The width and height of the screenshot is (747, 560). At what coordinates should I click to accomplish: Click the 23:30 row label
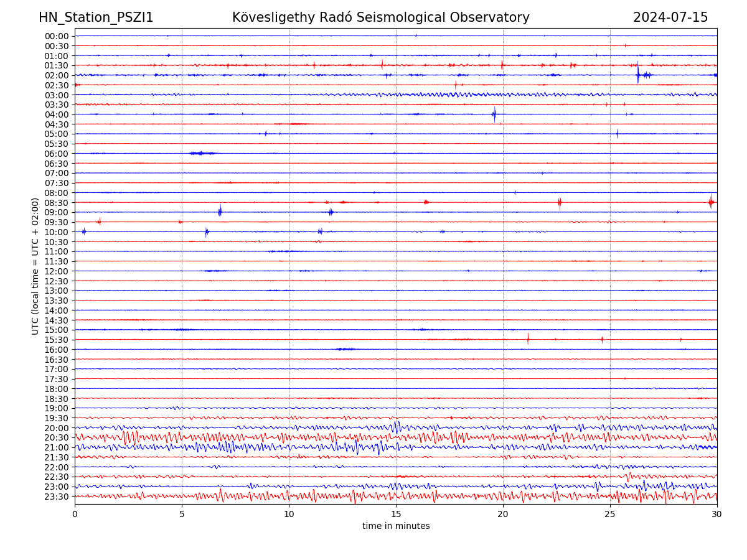[x=57, y=497]
